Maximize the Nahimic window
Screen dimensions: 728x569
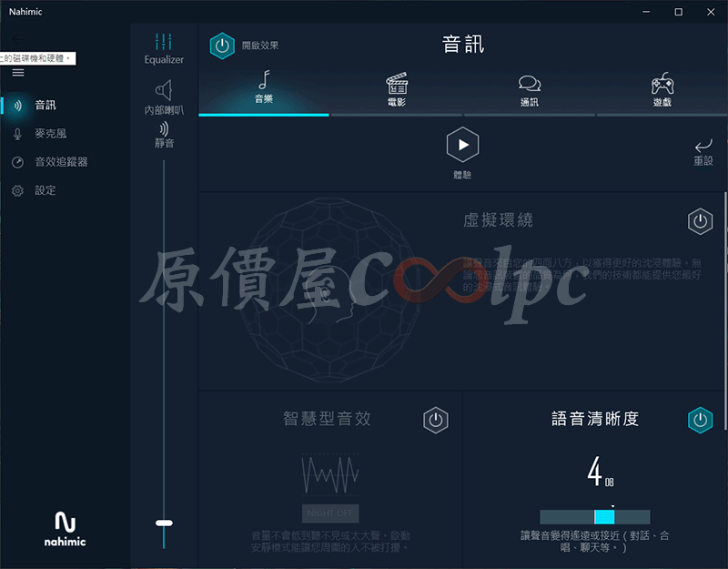[x=678, y=12]
